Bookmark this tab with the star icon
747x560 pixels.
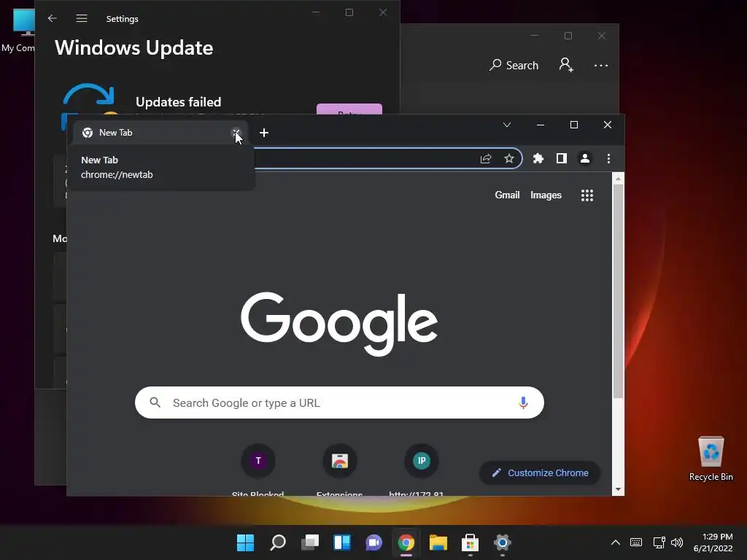(508, 158)
